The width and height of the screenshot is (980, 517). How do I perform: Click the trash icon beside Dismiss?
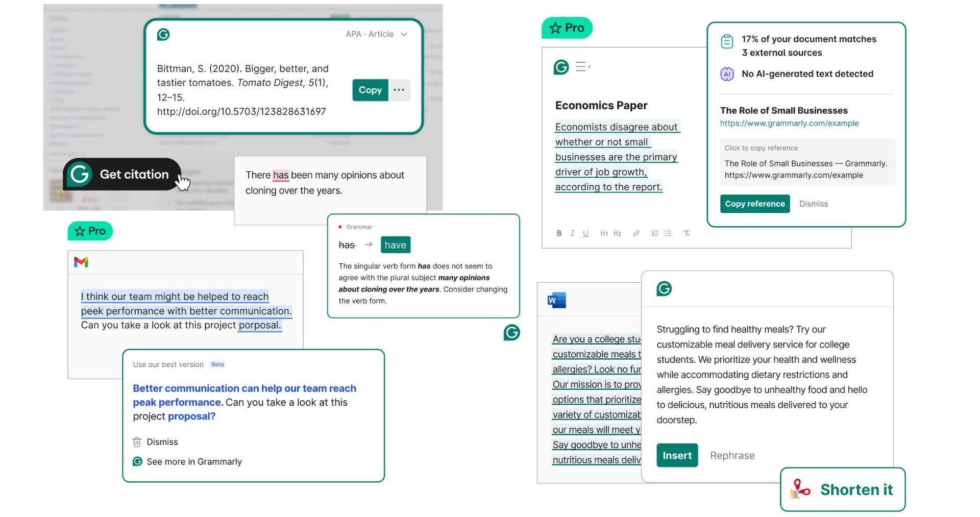137,442
